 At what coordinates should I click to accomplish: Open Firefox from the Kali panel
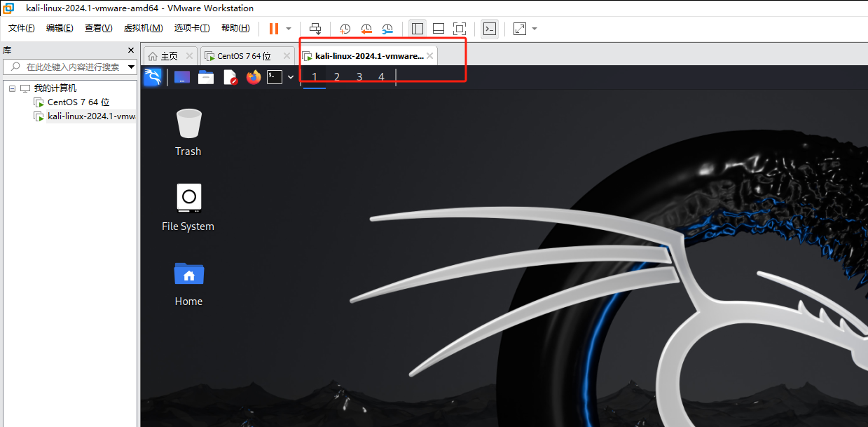pyautogui.click(x=254, y=77)
